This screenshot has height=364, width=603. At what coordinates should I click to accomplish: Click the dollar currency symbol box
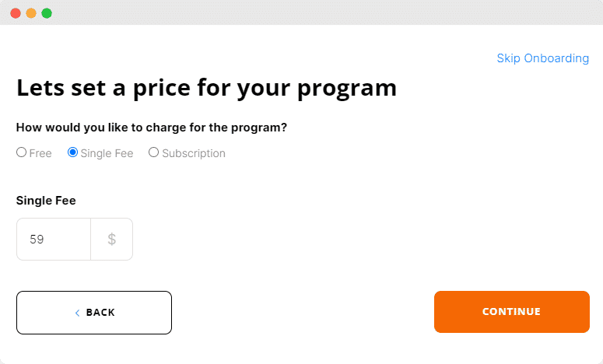tap(112, 239)
